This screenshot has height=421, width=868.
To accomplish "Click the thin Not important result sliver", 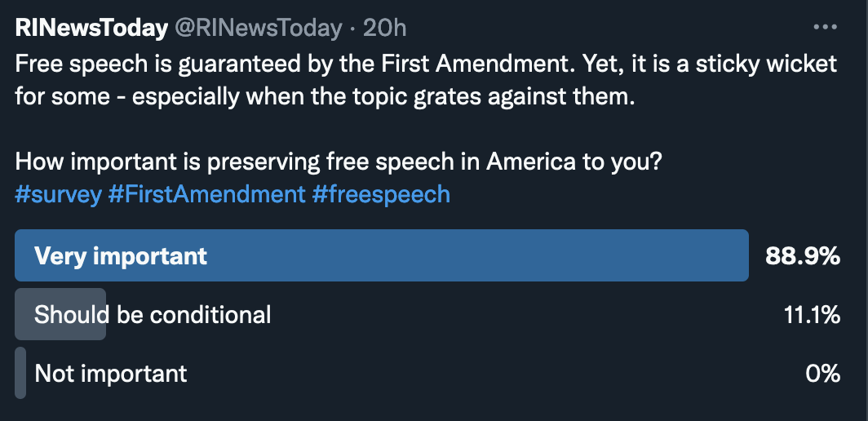I will 20,374.
